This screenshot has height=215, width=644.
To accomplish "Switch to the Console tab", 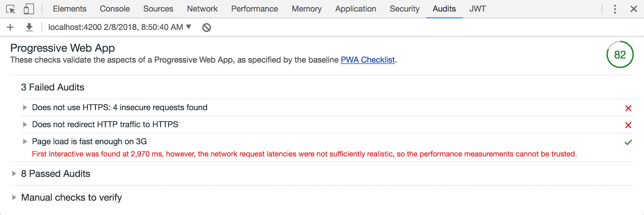I will point(115,9).
